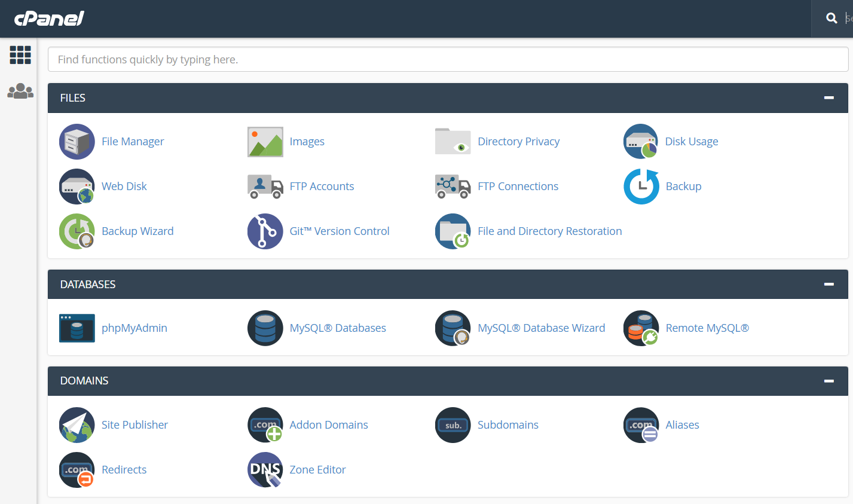
Task: Open the DNS Zone Editor
Action: [317, 469]
